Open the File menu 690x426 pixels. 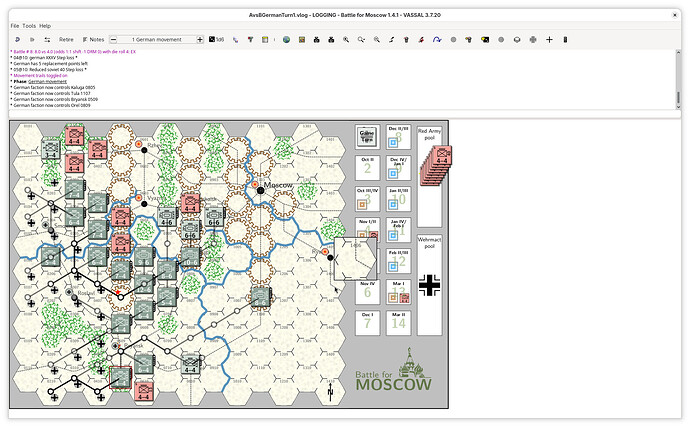(x=15, y=25)
